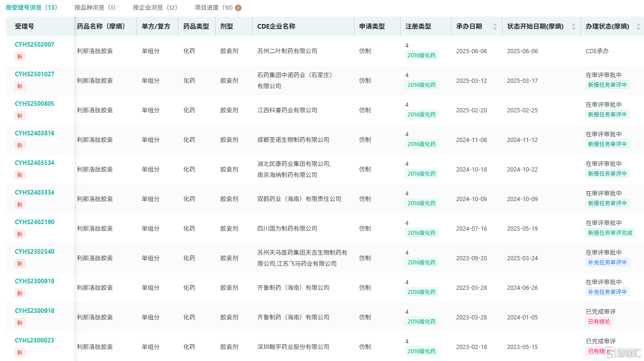Sort by 办理状态 using its sort arrows
The height and width of the screenshot is (361, 644).
pyautogui.click(x=638, y=27)
